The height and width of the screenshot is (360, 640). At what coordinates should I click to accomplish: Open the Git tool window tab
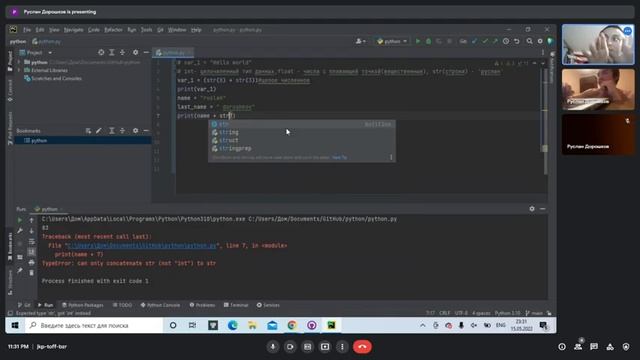(24, 305)
